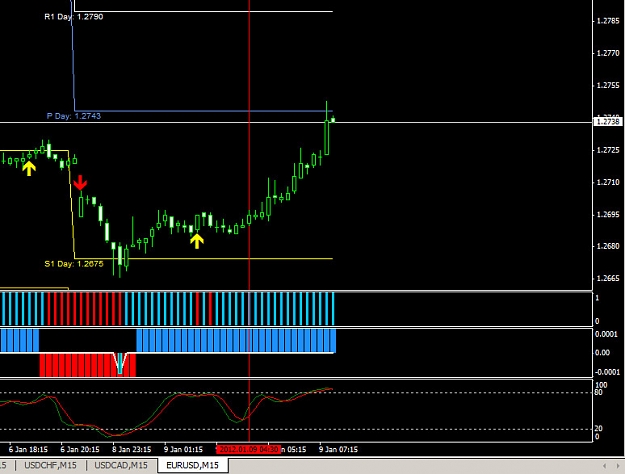The width and height of the screenshot is (625, 474).
Task: Click the 1.2725 price scale value
Action: (x=608, y=150)
